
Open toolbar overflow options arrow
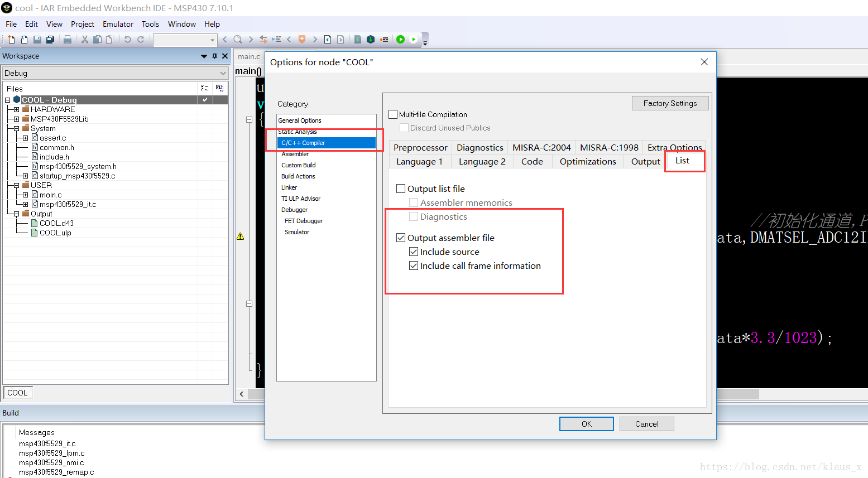pyautogui.click(x=425, y=43)
